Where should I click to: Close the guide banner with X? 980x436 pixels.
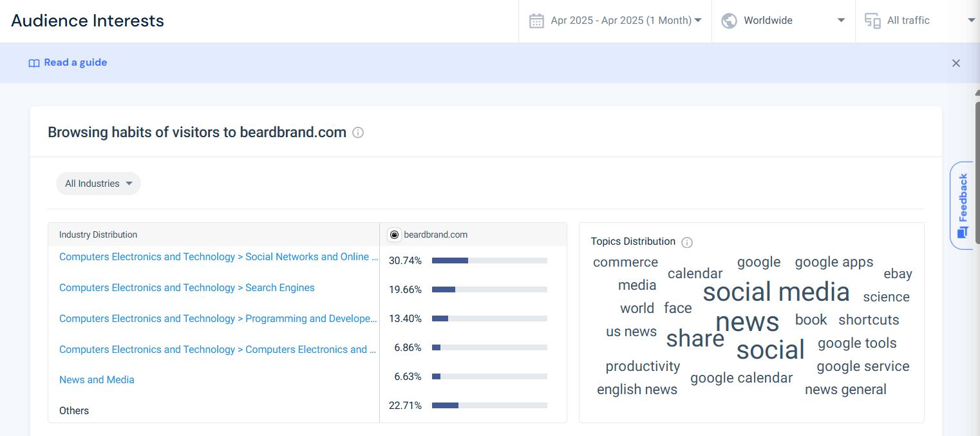(956, 63)
